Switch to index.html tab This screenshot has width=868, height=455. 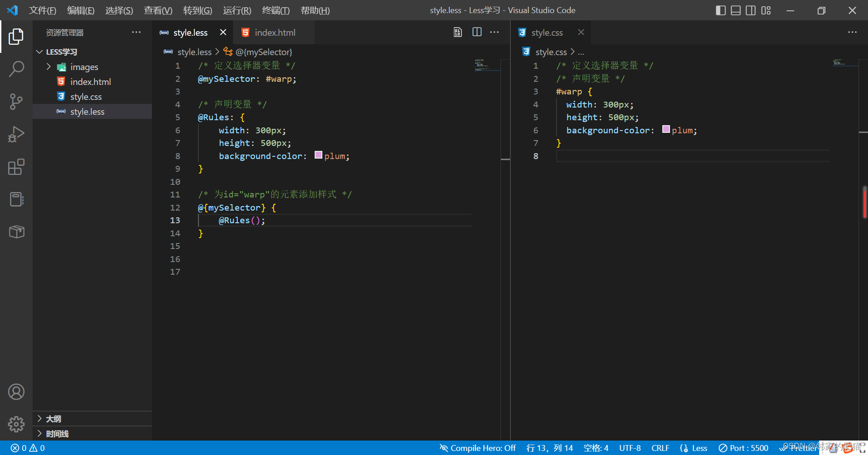pos(274,32)
